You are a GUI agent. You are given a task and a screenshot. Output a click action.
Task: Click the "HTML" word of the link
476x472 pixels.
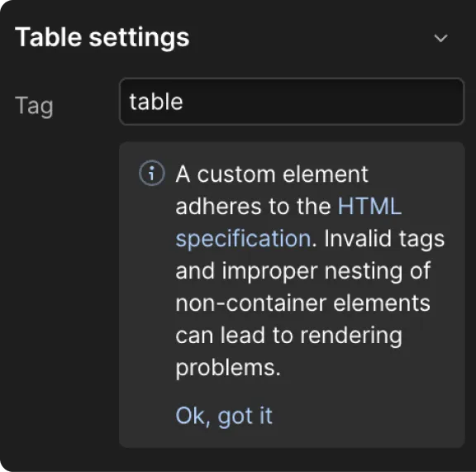tap(369, 206)
